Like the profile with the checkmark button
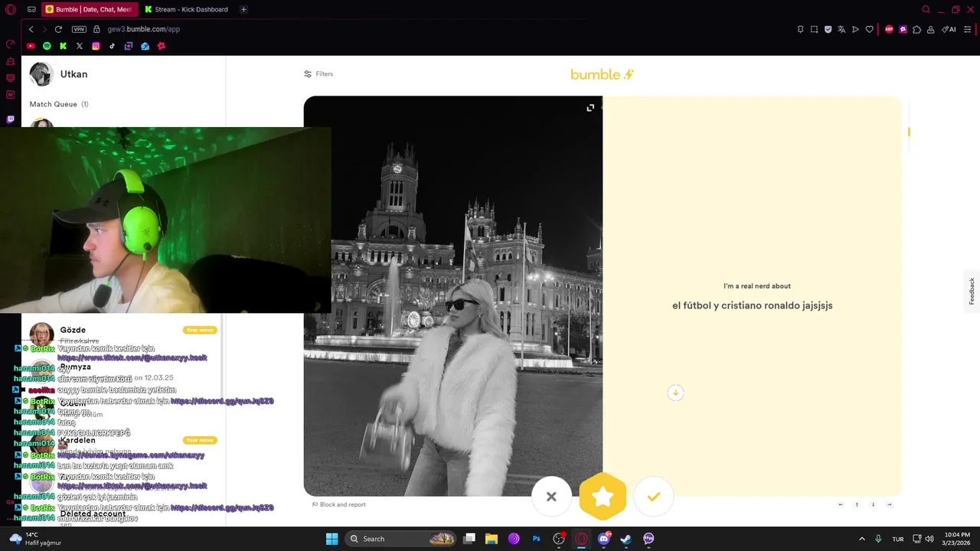This screenshot has width=980, height=551. tap(653, 497)
